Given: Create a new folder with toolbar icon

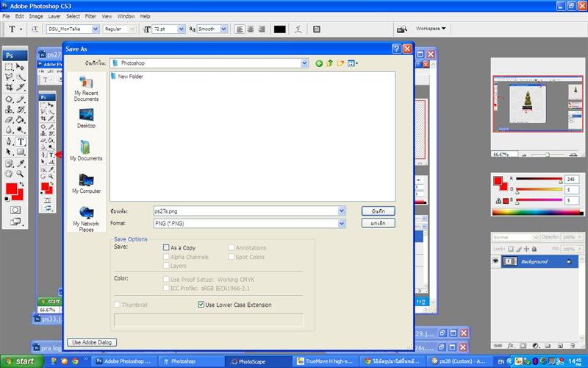Looking at the screenshot, I should click(341, 64).
